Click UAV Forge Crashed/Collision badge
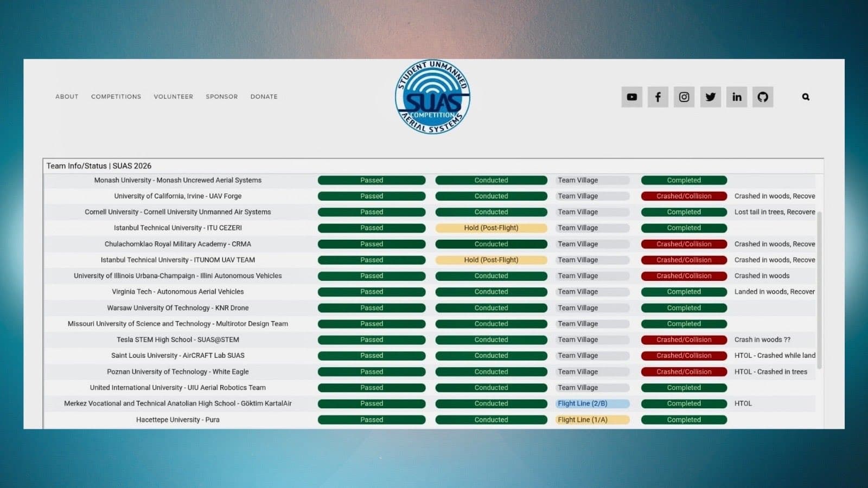 684,196
